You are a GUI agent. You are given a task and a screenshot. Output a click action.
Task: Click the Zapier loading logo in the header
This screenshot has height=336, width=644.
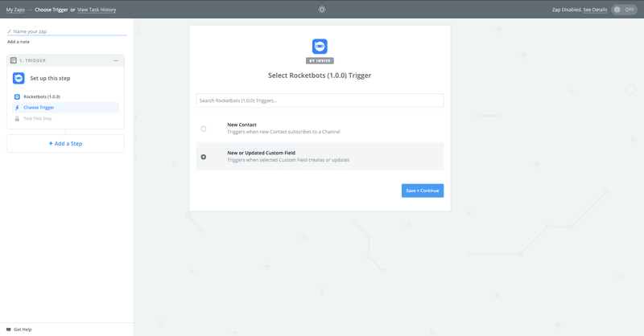(322, 10)
